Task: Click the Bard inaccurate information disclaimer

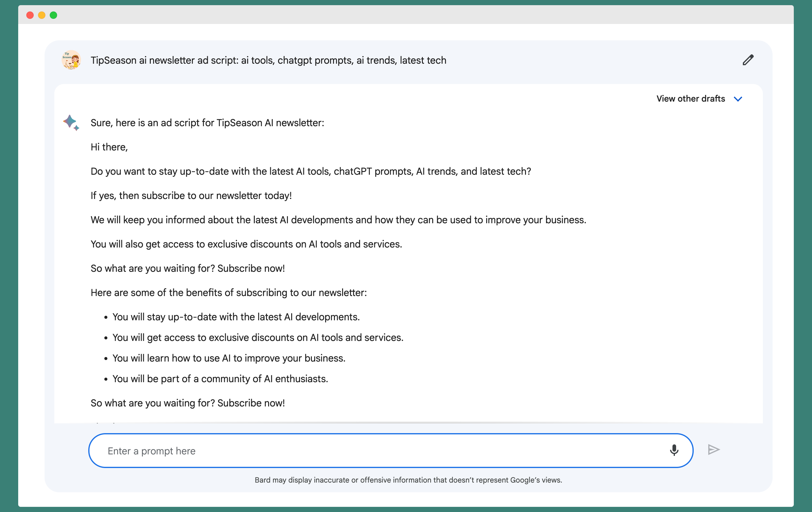Action: coord(408,480)
